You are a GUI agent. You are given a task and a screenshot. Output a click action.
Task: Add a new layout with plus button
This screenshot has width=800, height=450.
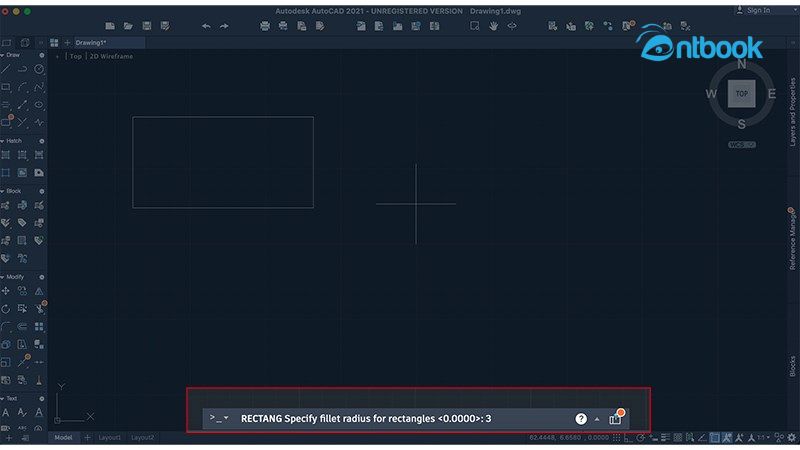[x=87, y=437]
